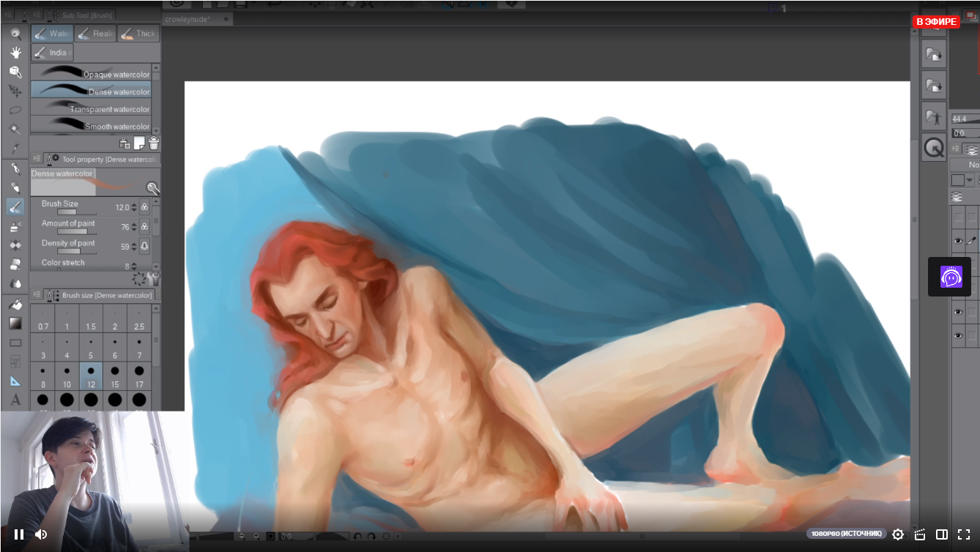Viewport: 980px width, 552px height.
Task: Pause the live stream video
Action: pos(19,534)
